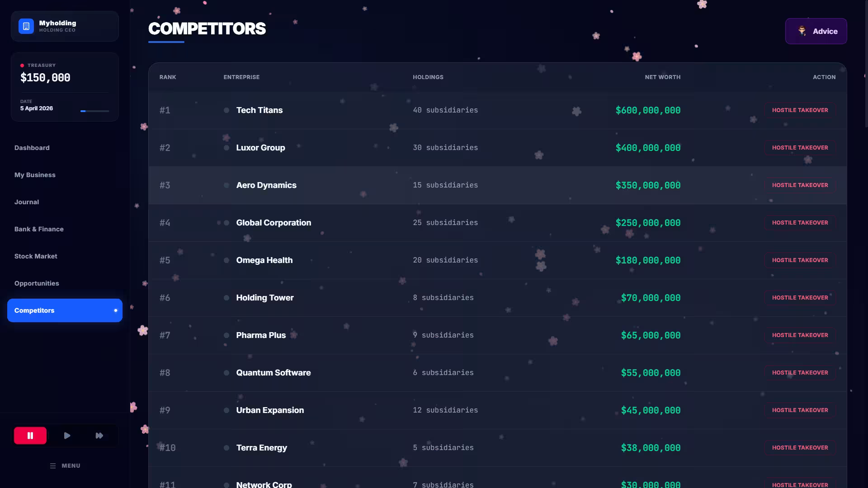
Task: Start hostile takeover of Terra Energy
Action: [x=800, y=448]
